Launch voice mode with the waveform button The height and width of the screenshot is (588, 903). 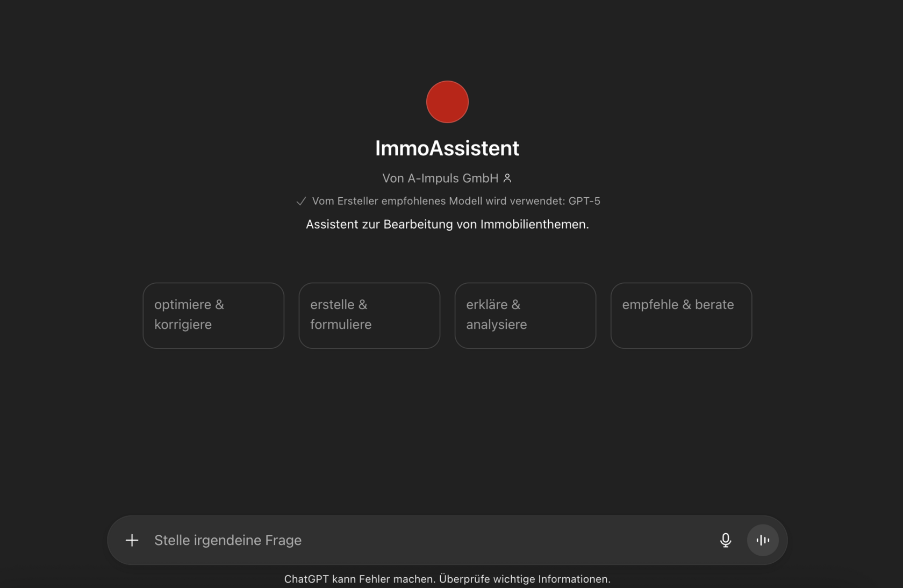coord(763,540)
